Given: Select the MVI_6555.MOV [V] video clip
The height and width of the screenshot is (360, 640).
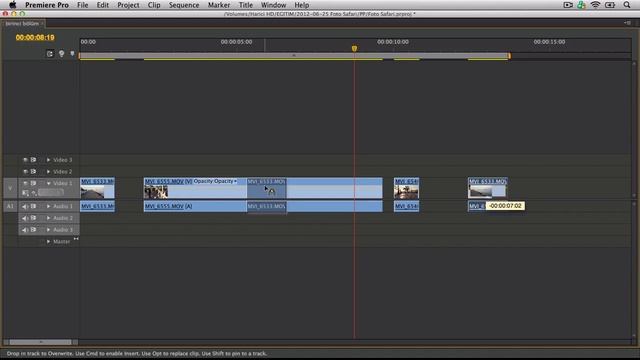Looking at the screenshot, I should (x=263, y=188).
